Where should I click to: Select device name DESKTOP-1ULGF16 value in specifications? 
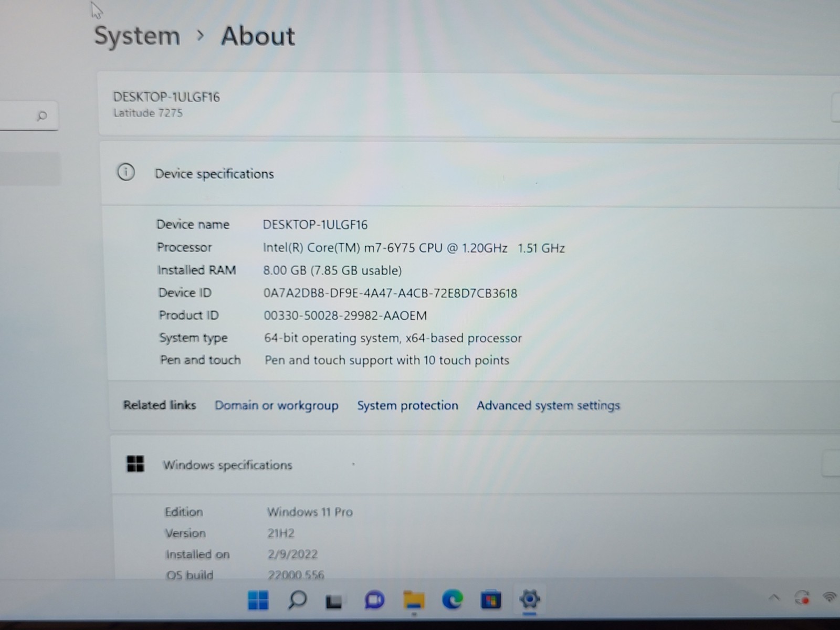point(315,225)
